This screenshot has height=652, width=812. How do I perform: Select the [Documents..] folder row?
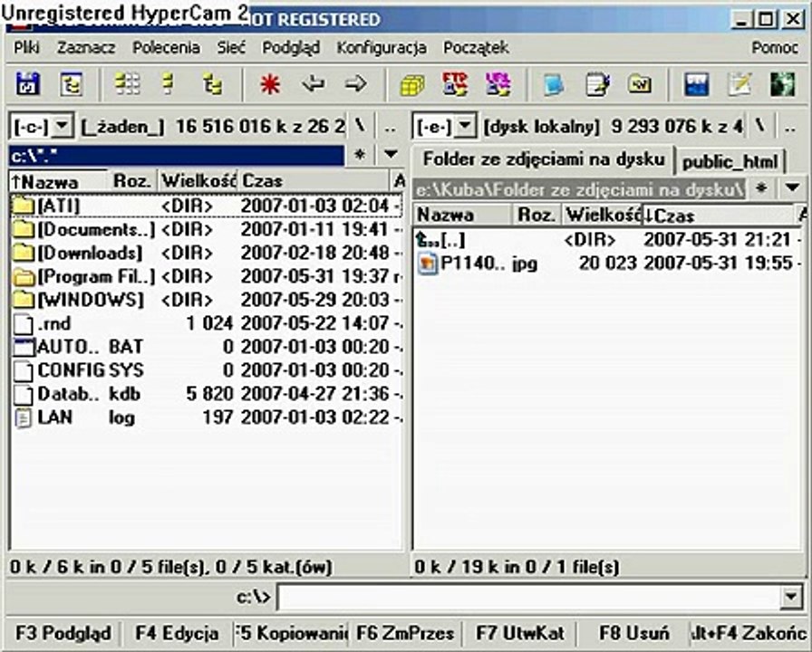point(206,229)
